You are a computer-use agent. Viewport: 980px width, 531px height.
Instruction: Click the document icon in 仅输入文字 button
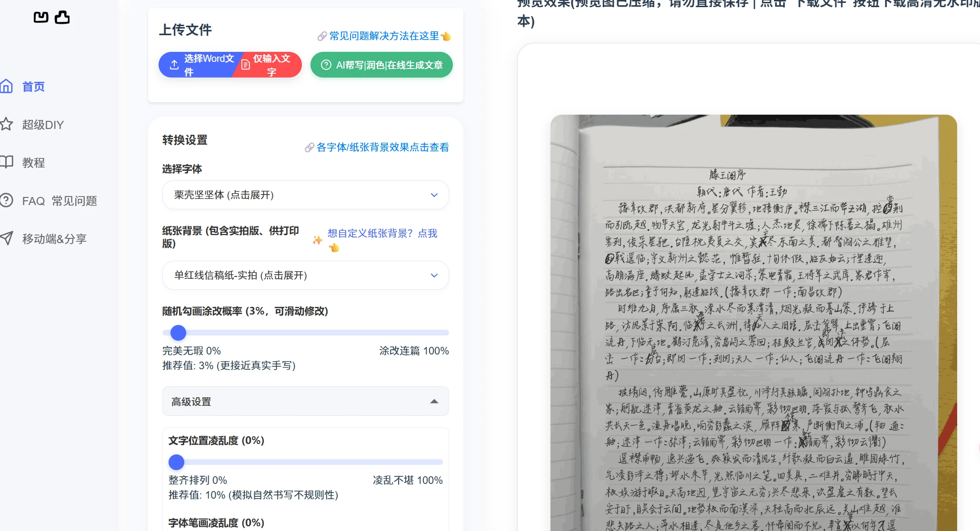246,65
